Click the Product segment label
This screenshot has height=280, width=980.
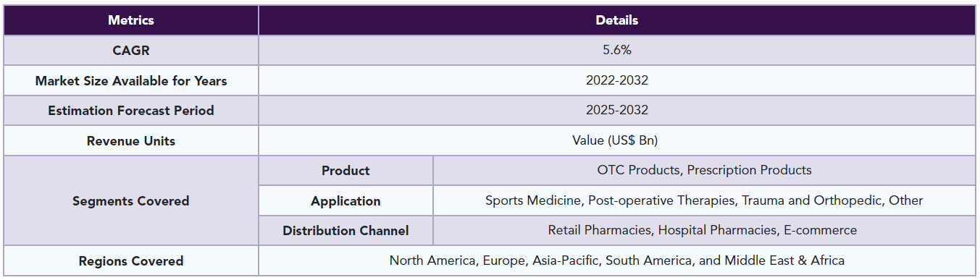(345, 171)
